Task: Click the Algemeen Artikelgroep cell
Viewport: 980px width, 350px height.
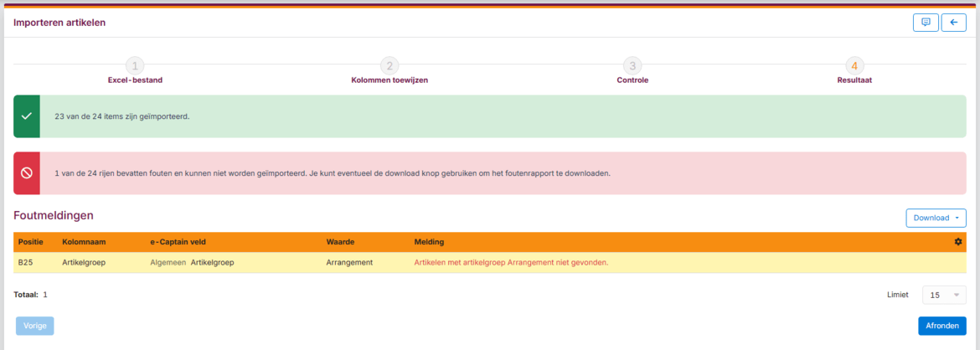Action: [x=192, y=263]
